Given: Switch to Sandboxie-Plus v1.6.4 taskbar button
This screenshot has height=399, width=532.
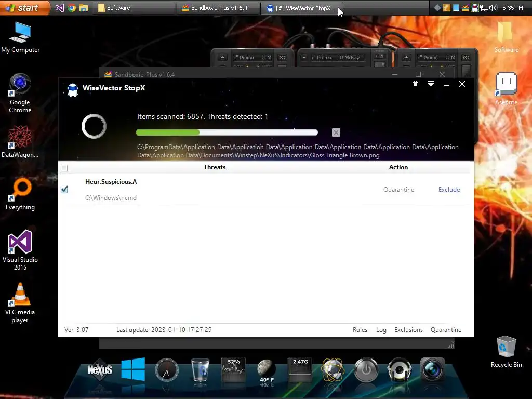Looking at the screenshot, I should pyautogui.click(x=218, y=8).
